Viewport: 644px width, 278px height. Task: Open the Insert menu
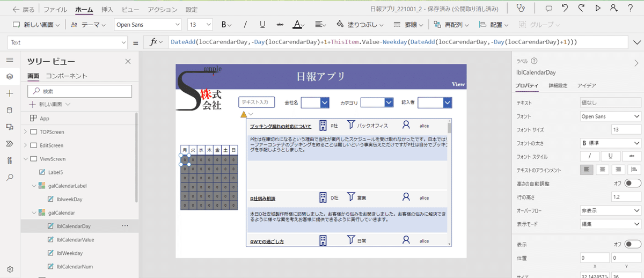pos(107,9)
